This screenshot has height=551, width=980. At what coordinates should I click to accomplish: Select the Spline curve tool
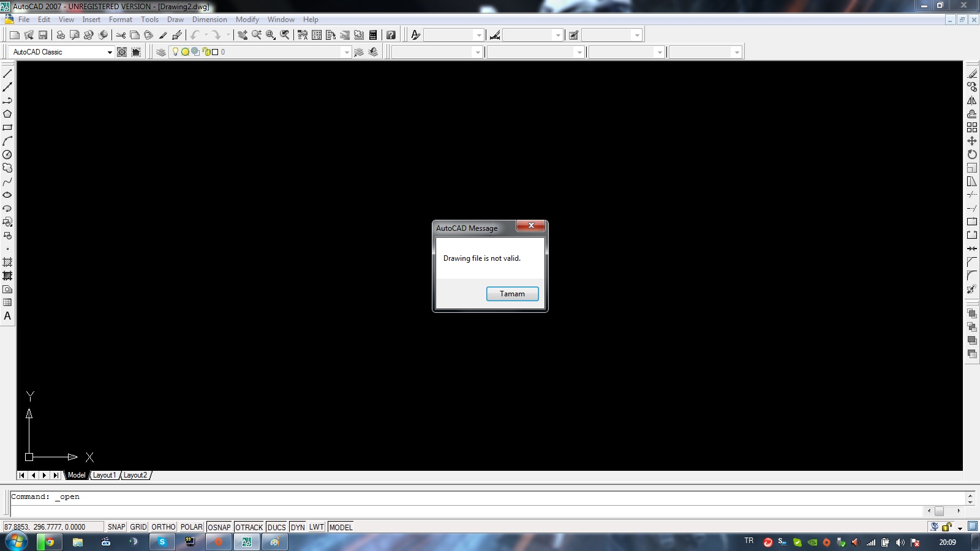(7, 181)
